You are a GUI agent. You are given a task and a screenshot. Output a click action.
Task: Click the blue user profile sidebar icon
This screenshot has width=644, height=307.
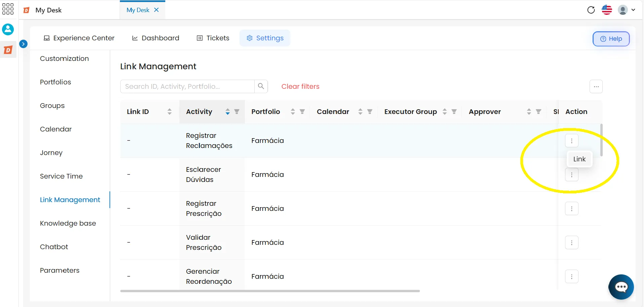click(x=8, y=29)
